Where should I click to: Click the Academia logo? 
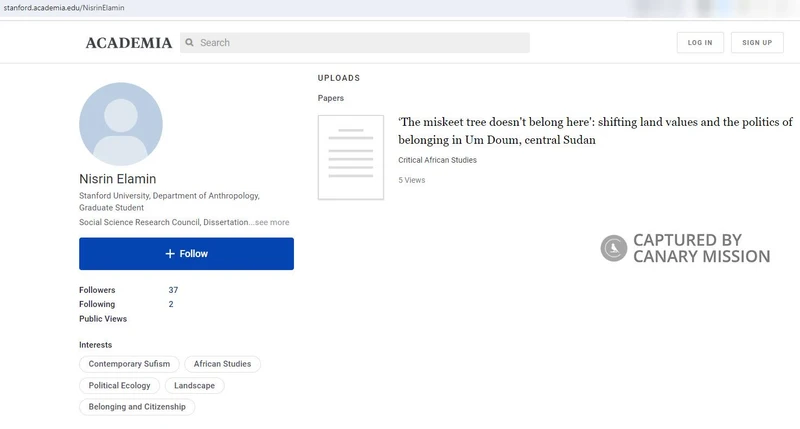pos(128,43)
